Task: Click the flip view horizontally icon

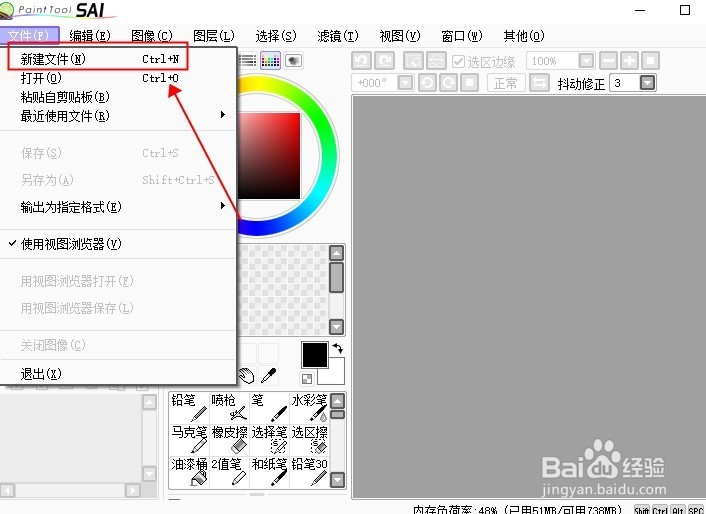Action: (x=539, y=83)
